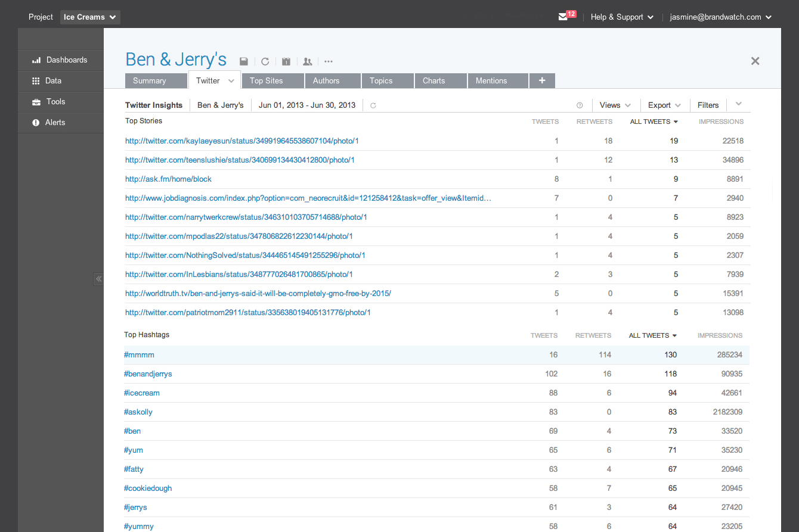Sort Top Hashtags by the TWEETS column header
The height and width of the screenshot is (532, 799).
(x=544, y=335)
